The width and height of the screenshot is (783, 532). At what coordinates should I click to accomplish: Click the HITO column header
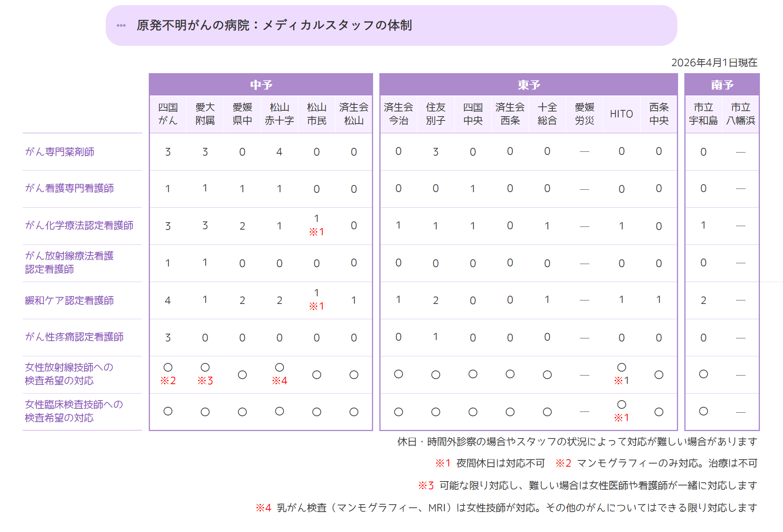pos(621,114)
